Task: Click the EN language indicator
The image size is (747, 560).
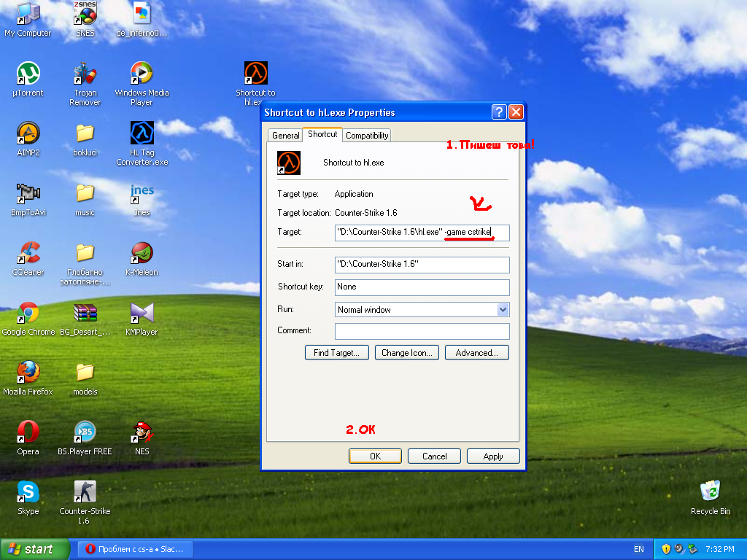Action: click(639, 549)
